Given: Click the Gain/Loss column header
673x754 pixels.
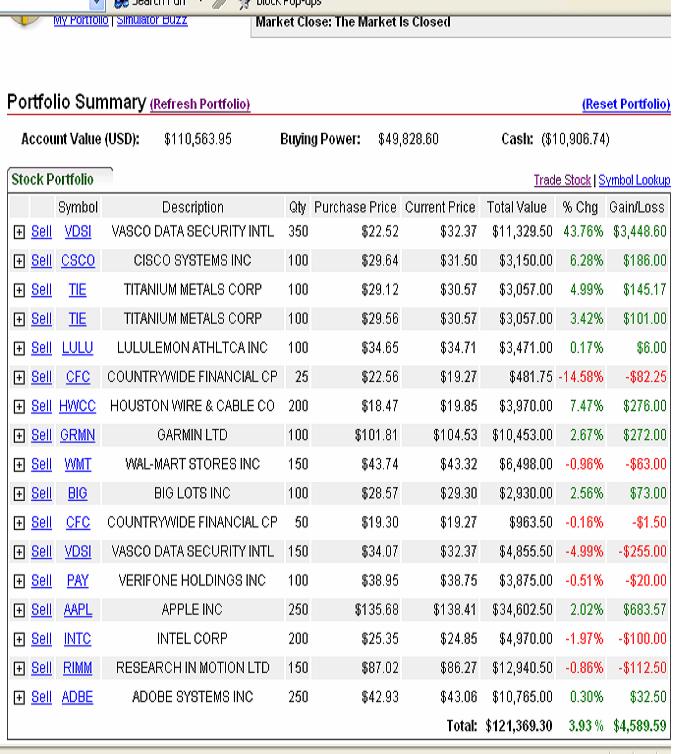Looking at the screenshot, I should point(636,207).
